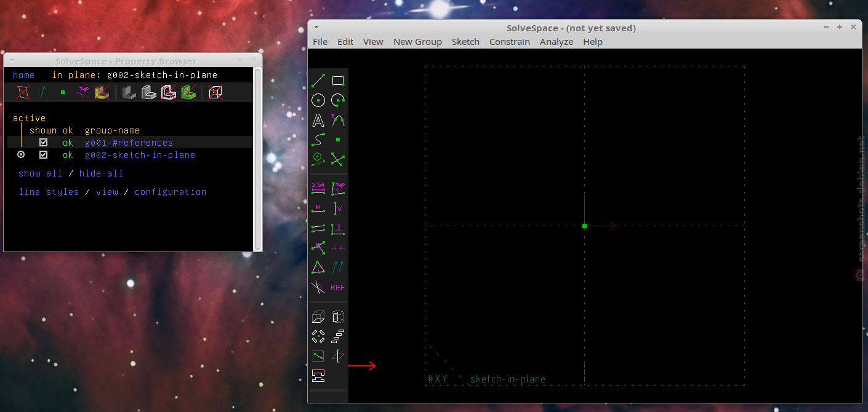Toggle shaded model visibility (gray solid icon)
Image resolution: width=868 pixels, height=412 pixels.
pos(129,92)
